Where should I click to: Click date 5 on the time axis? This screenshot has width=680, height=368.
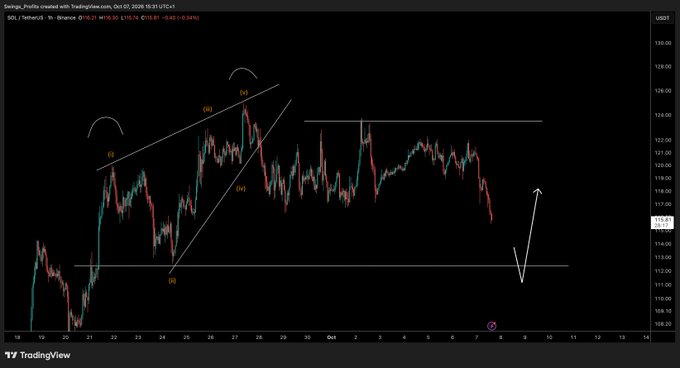pos(428,337)
